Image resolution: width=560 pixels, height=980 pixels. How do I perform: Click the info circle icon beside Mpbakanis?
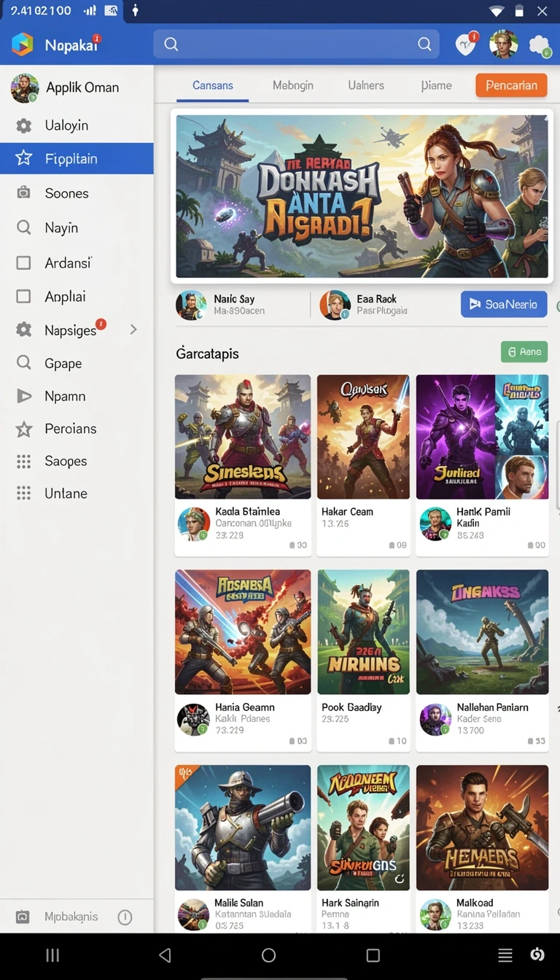125,917
